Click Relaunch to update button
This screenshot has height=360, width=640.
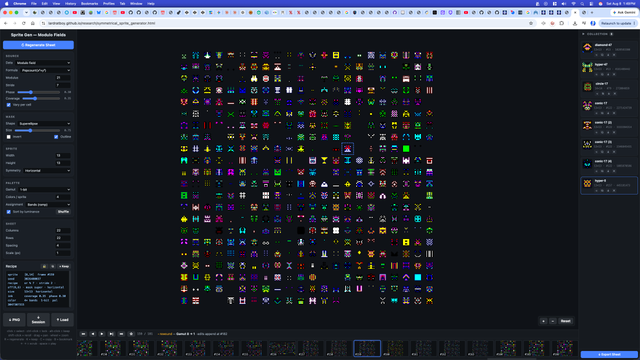coord(618,23)
